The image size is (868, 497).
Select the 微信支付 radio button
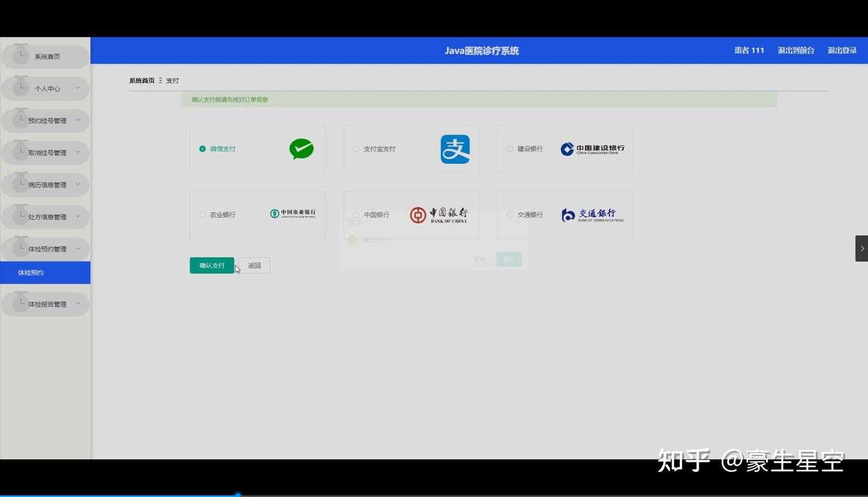click(203, 149)
